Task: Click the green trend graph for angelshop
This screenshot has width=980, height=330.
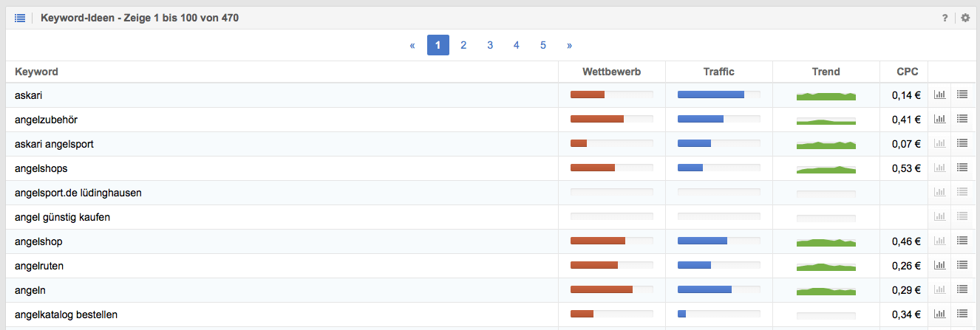Action: click(x=826, y=241)
